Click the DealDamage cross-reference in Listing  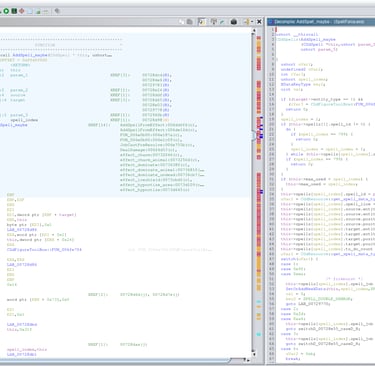[148, 150]
